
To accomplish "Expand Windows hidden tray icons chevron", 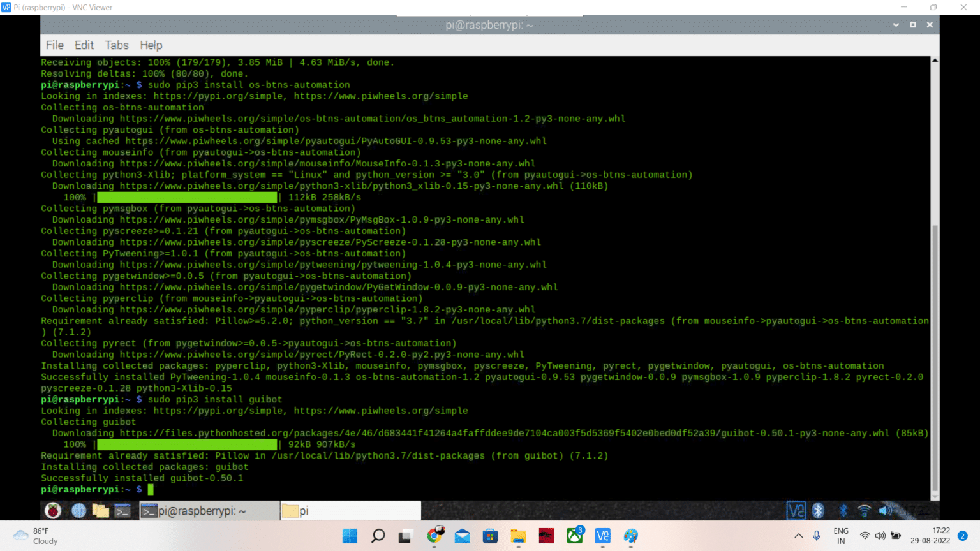I will [x=798, y=536].
